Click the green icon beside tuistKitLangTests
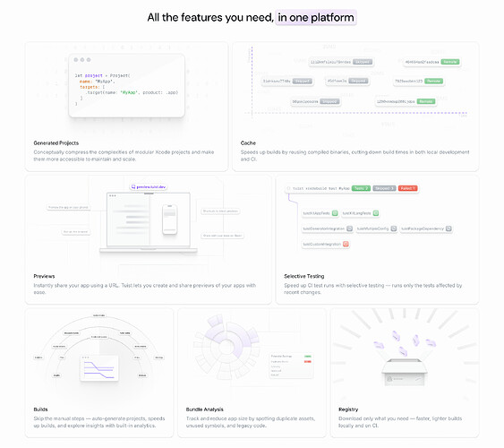 pyautogui.click(x=376, y=213)
